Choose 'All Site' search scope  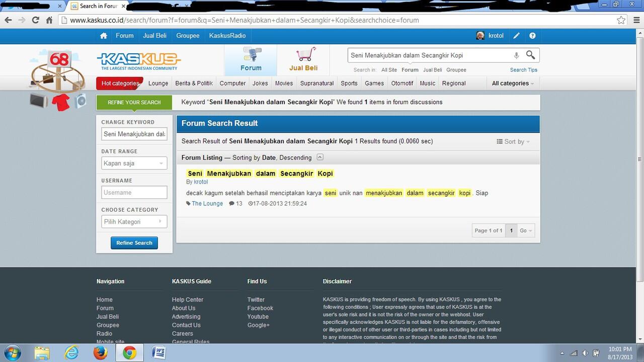tap(389, 70)
